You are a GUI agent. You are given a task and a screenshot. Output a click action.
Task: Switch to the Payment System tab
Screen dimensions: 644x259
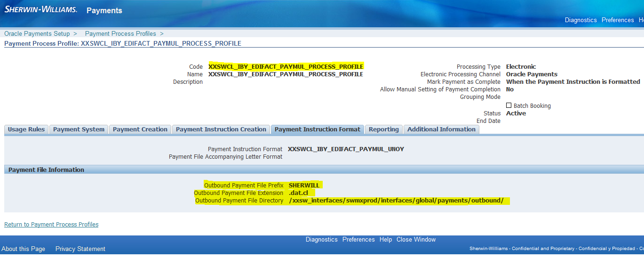pos(79,129)
